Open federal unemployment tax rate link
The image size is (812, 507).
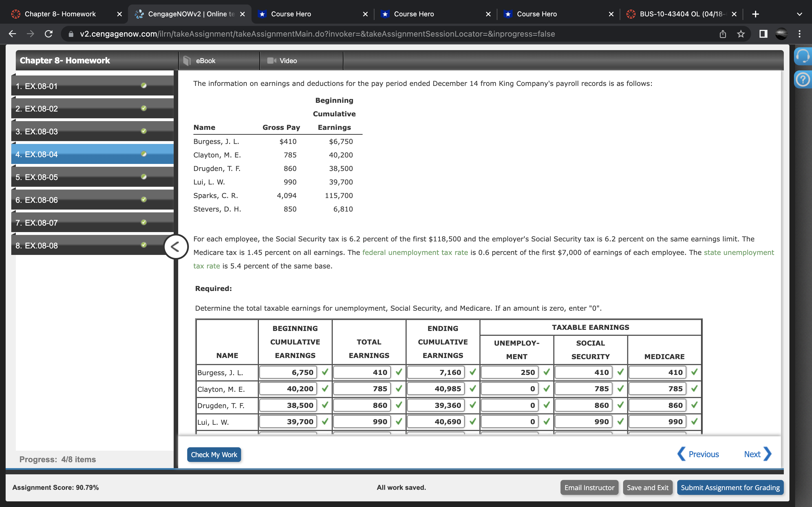pos(415,252)
